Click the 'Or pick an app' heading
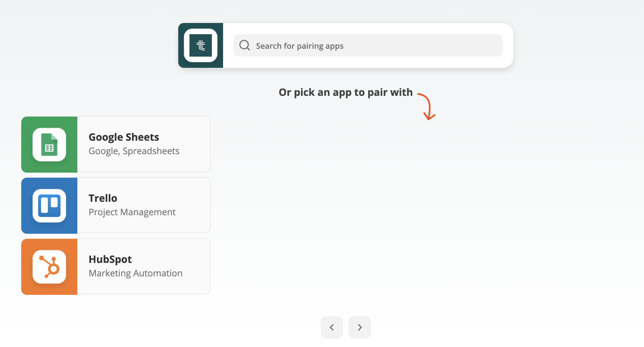The image size is (644, 347). point(346,92)
